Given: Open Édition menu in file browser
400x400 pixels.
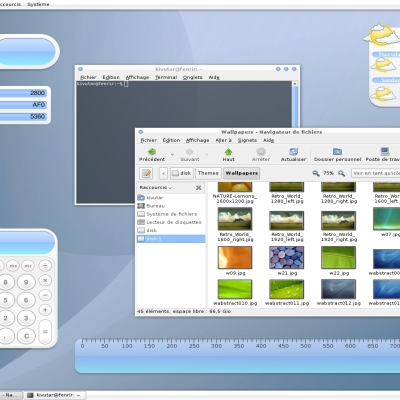Looking at the screenshot, I should tap(171, 140).
